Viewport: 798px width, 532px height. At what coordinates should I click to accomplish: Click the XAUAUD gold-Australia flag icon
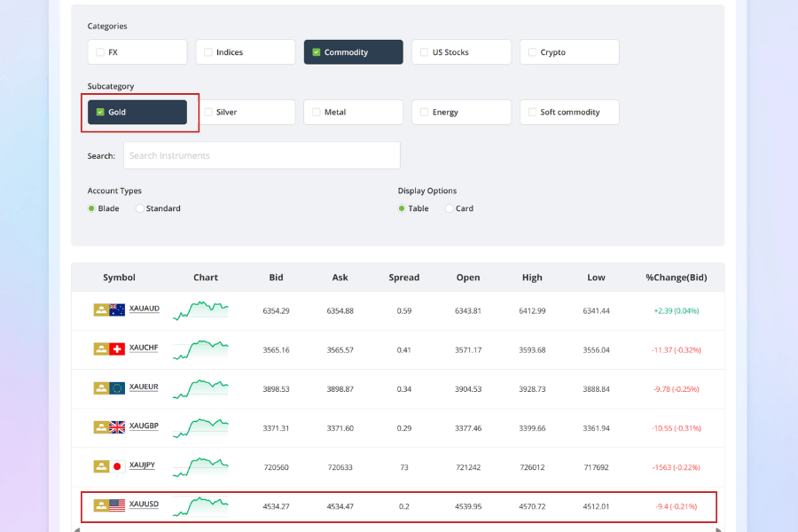click(109, 309)
